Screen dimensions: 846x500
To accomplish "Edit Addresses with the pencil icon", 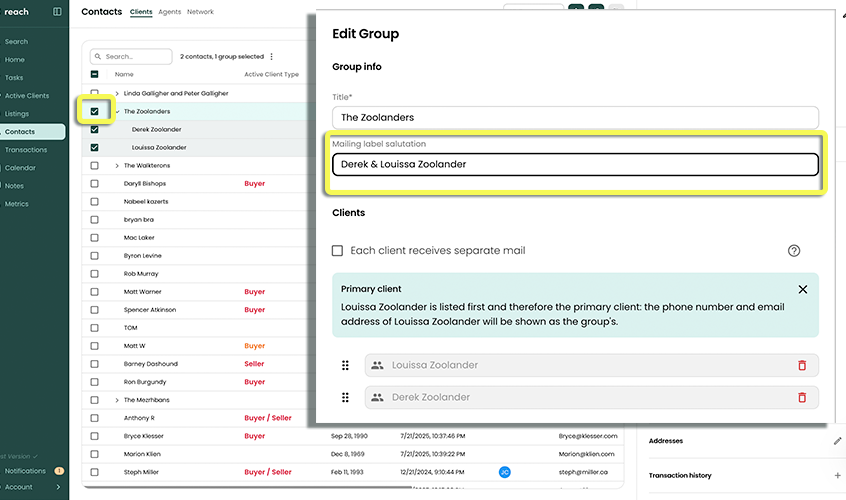I will [x=837, y=441].
